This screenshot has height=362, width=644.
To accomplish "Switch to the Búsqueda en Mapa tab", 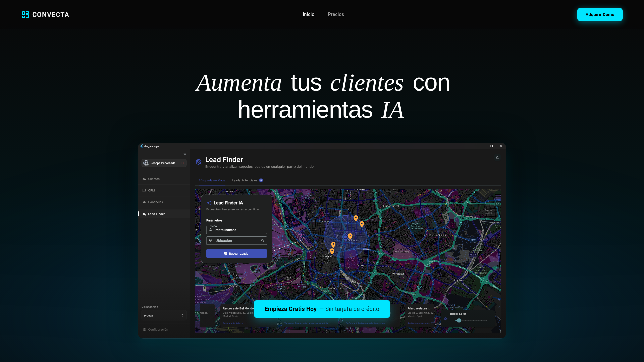I will tap(212, 180).
